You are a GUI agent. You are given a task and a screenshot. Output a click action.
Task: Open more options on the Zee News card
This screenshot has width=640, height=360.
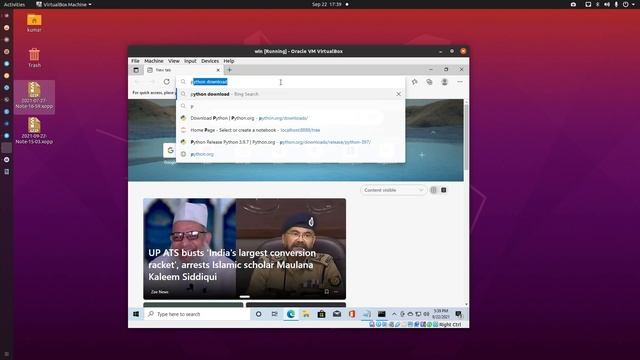point(336,292)
